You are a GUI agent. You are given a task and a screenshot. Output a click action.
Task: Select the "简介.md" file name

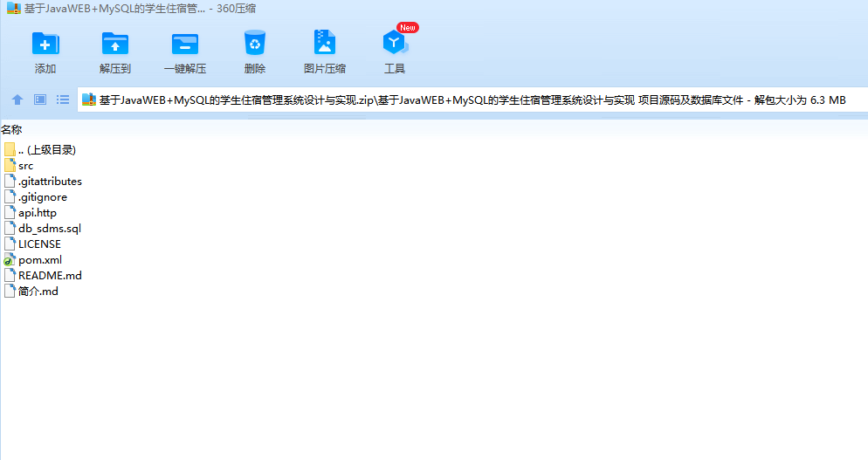pos(38,292)
